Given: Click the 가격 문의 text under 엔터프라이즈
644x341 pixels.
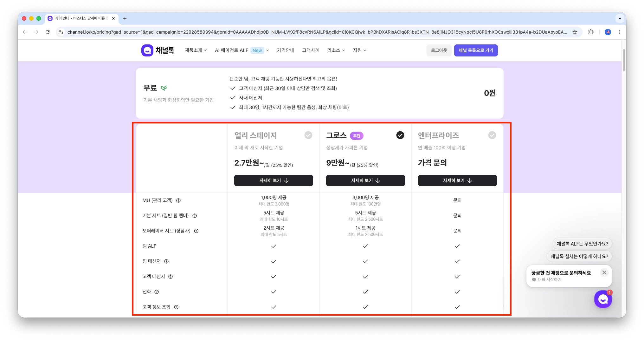Looking at the screenshot, I should pyautogui.click(x=432, y=163).
